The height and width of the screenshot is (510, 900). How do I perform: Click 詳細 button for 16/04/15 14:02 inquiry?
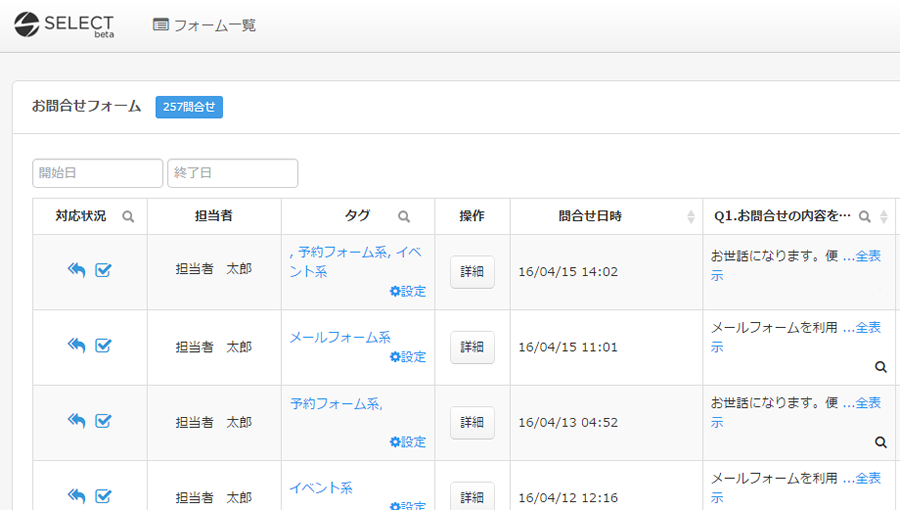pos(472,272)
